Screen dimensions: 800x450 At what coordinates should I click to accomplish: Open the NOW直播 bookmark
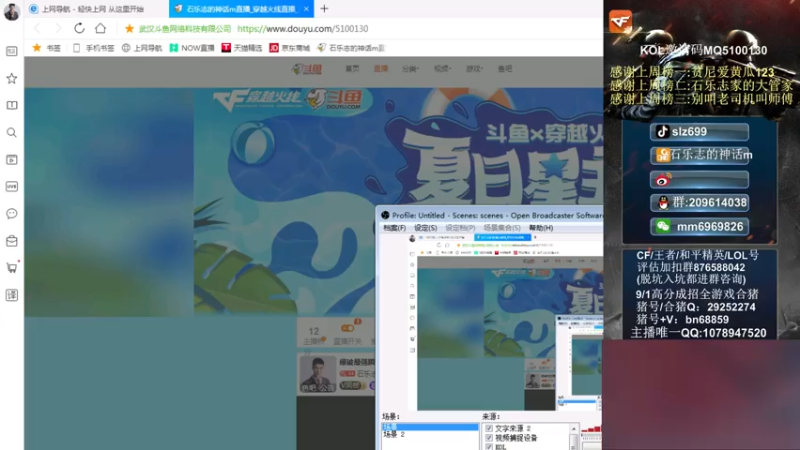(x=192, y=48)
